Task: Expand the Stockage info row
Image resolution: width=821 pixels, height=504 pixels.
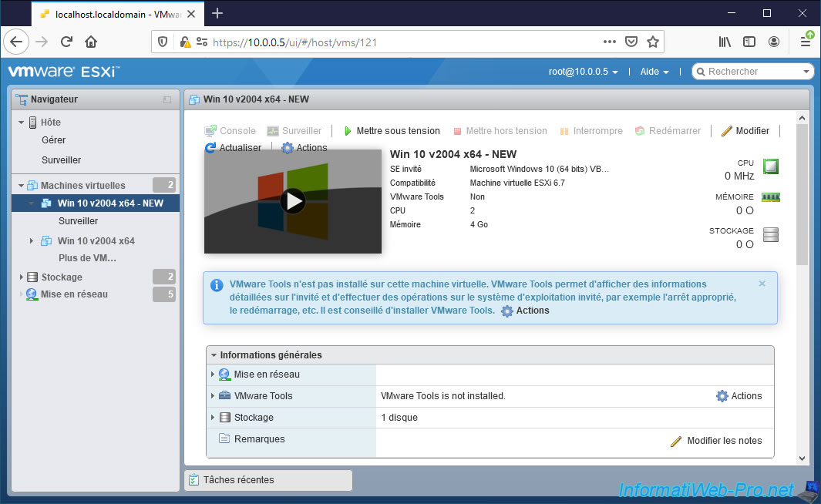Action: 213,417
